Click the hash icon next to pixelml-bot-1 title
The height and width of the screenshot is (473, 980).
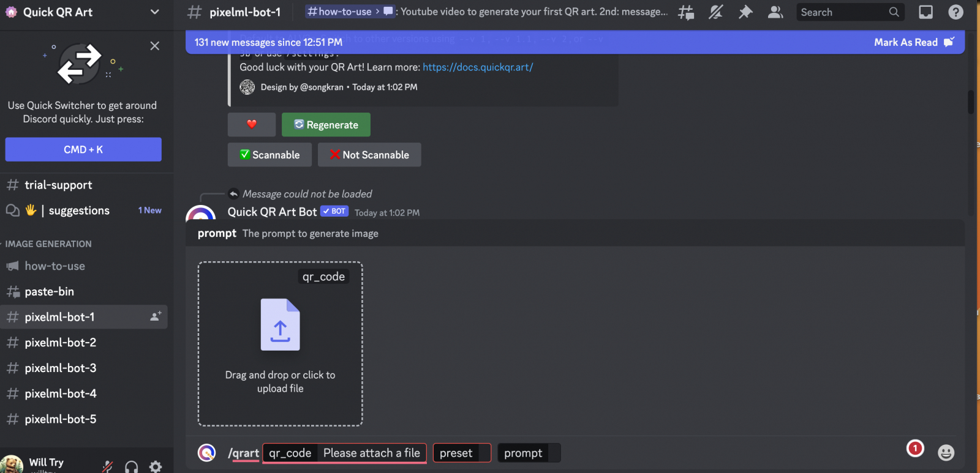[x=194, y=12]
